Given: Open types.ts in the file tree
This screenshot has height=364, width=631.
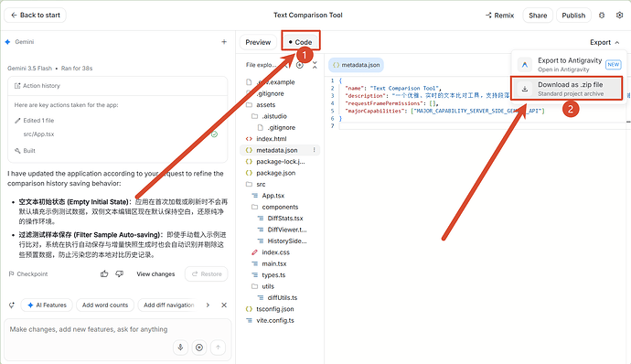Looking at the screenshot, I should click(273, 275).
